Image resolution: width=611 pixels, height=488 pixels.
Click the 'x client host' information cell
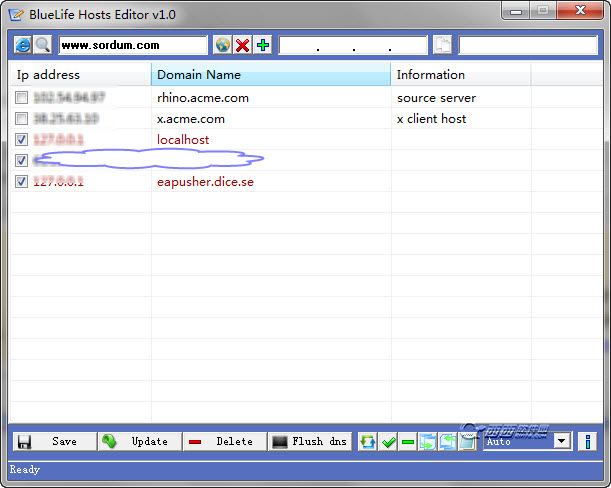431,119
